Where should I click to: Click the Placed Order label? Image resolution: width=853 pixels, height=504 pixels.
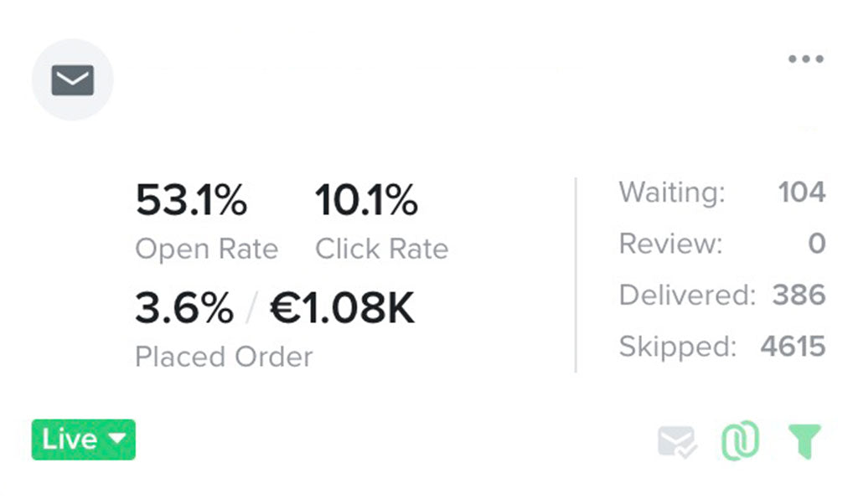[x=223, y=357]
